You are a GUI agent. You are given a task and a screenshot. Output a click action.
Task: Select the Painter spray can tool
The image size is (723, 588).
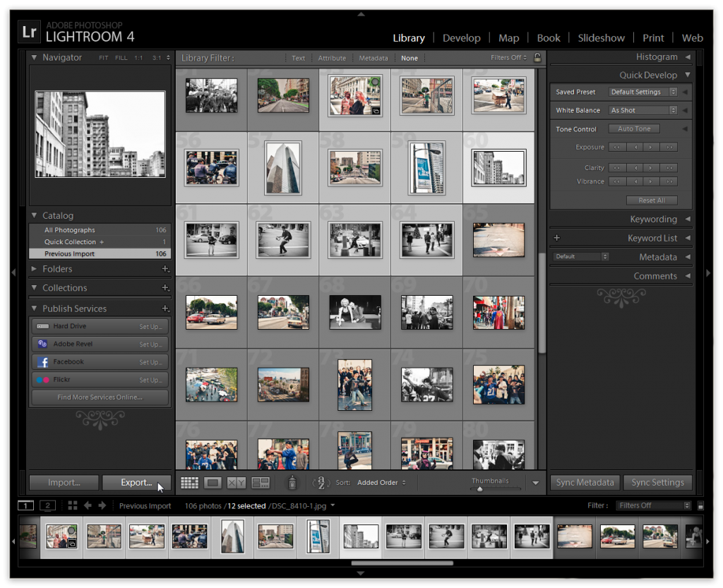(292, 483)
